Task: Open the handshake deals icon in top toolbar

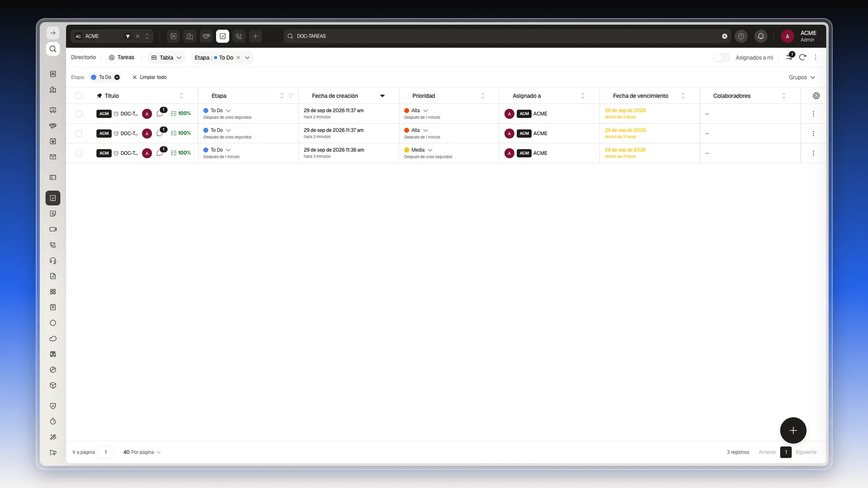Action: pyautogui.click(x=206, y=36)
